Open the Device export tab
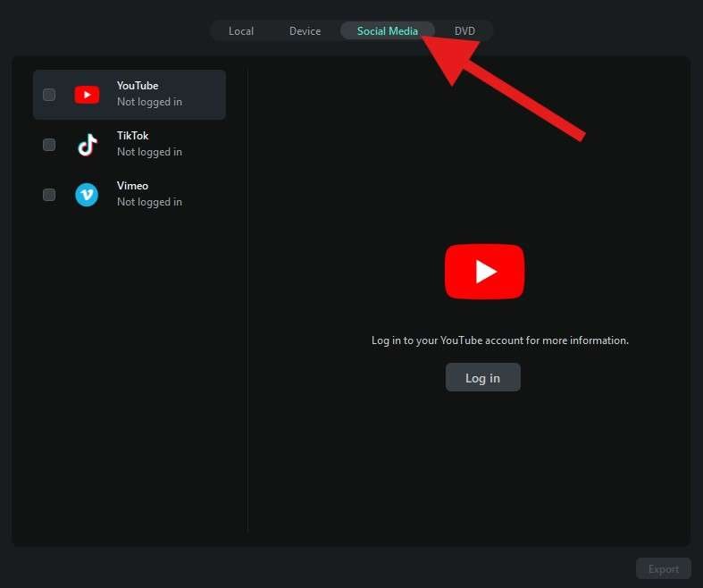This screenshot has width=703, height=588. pyautogui.click(x=305, y=31)
